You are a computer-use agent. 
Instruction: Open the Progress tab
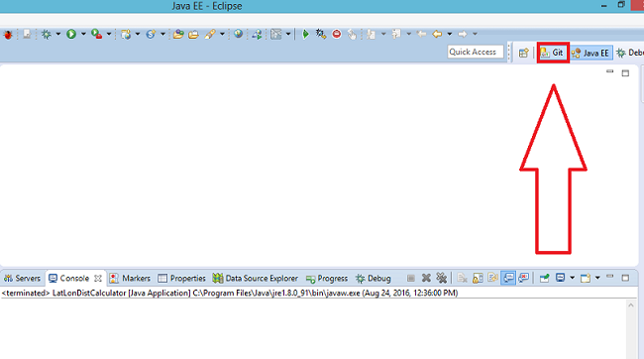(x=327, y=279)
